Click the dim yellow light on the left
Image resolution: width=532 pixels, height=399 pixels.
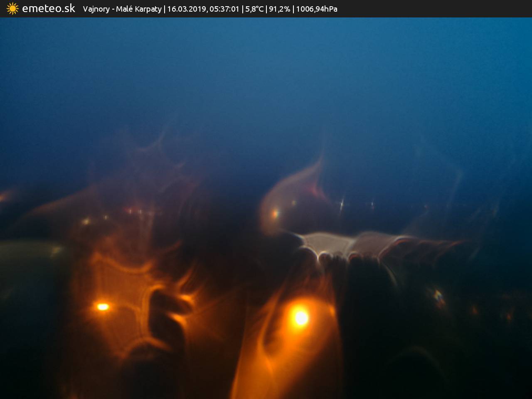[x=86, y=221]
